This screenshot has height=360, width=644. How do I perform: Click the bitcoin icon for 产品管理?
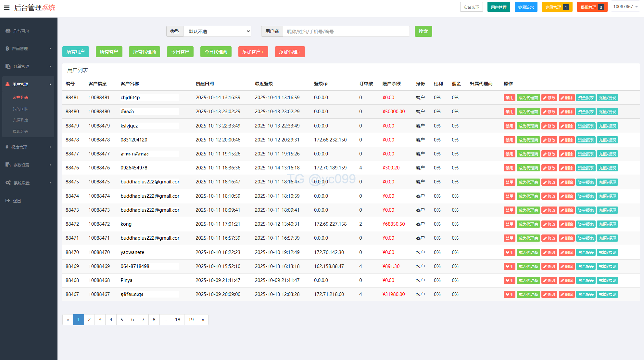(7, 48)
